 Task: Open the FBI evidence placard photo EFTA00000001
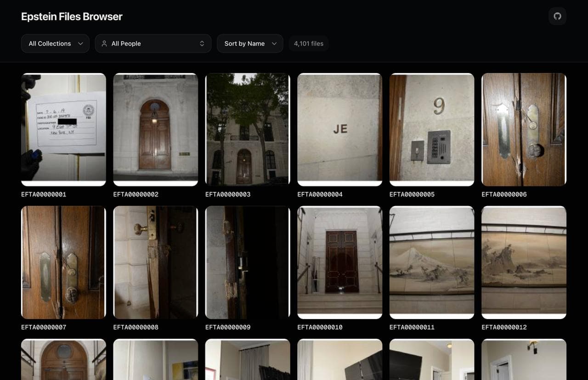tap(63, 129)
